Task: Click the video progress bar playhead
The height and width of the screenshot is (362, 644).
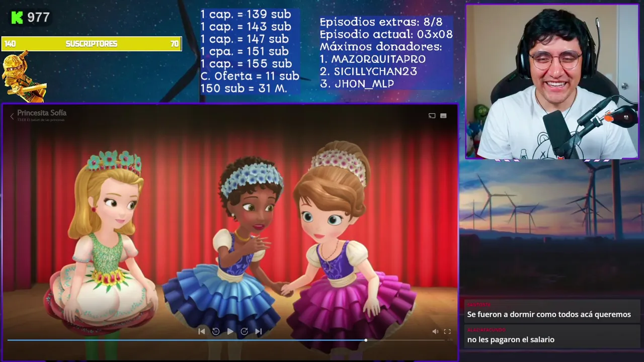Action: point(366,340)
